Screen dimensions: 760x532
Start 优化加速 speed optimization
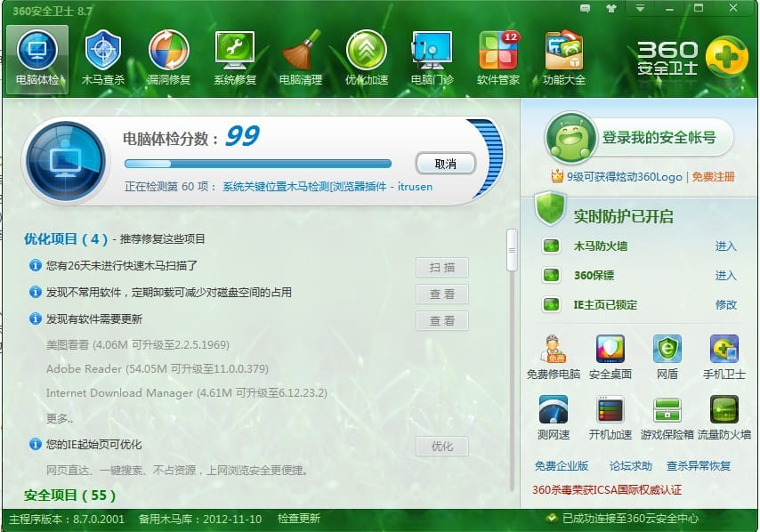coord(366,53)
